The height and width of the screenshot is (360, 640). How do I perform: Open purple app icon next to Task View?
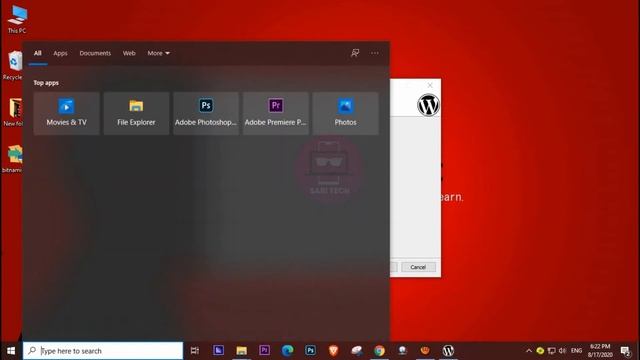[x=218, y=351]
